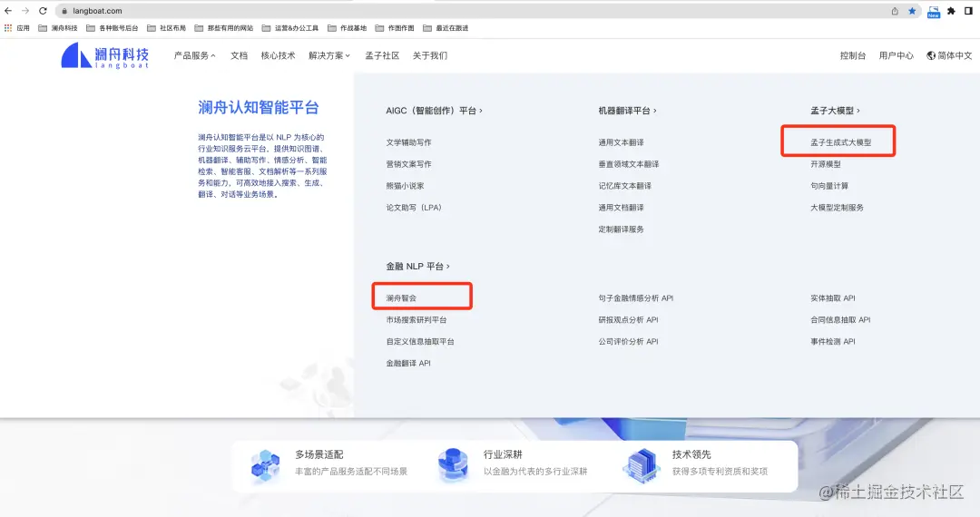Click the browser forward arrow

click(25, 11)
